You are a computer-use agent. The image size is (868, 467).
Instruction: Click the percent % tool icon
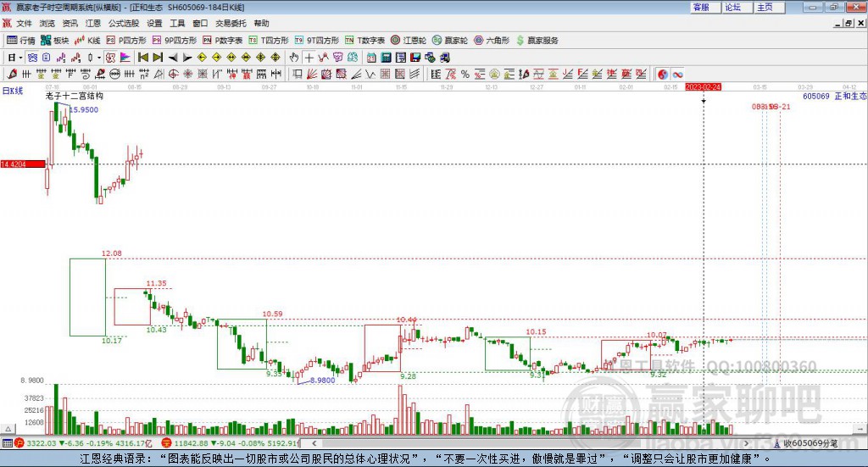(x=465, y=74)
